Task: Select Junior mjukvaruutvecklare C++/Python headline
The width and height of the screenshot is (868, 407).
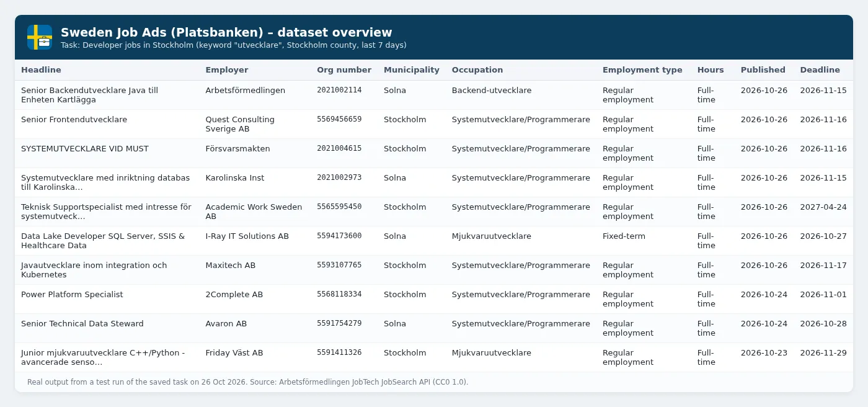Action: (103, 357)
